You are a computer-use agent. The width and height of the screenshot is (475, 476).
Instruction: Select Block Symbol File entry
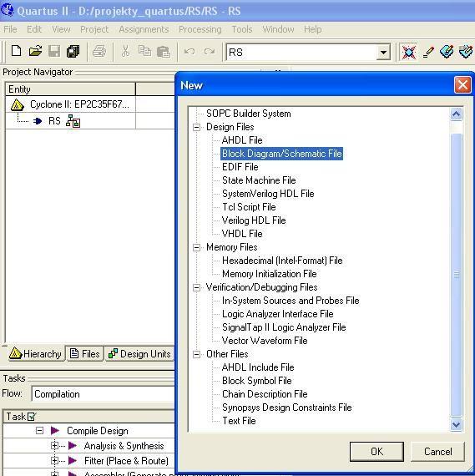click(256, 381)
